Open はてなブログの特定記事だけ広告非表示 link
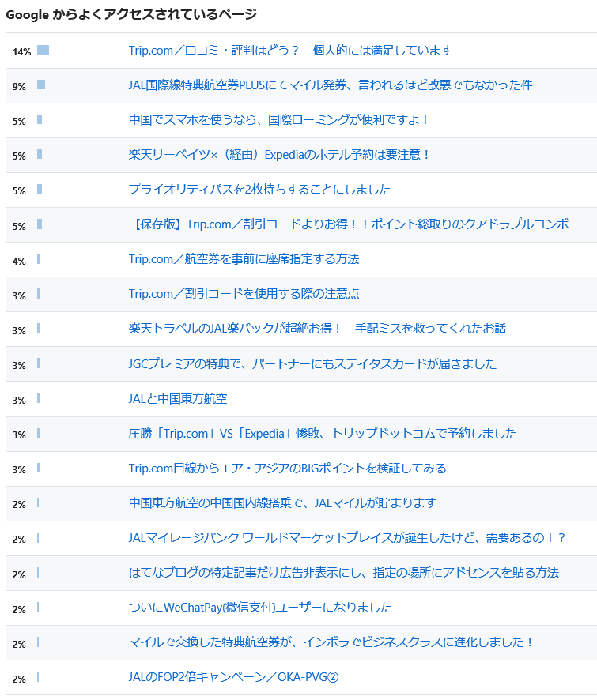 pos(344,573)
